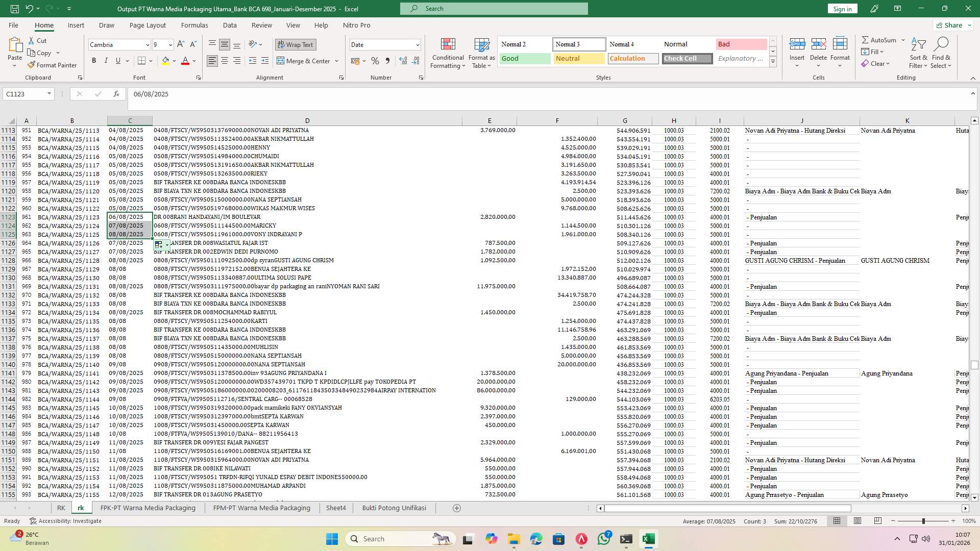Apply Merge & Center
The height and width of the screenshot is (551, 980).
tap(304, 61)
